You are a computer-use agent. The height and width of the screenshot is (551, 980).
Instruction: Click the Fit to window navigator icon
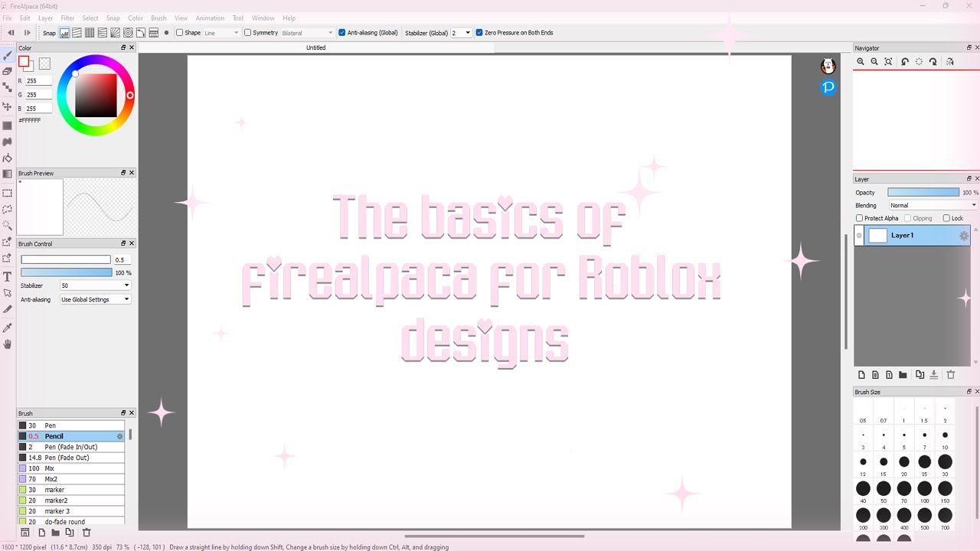point(888,62)
